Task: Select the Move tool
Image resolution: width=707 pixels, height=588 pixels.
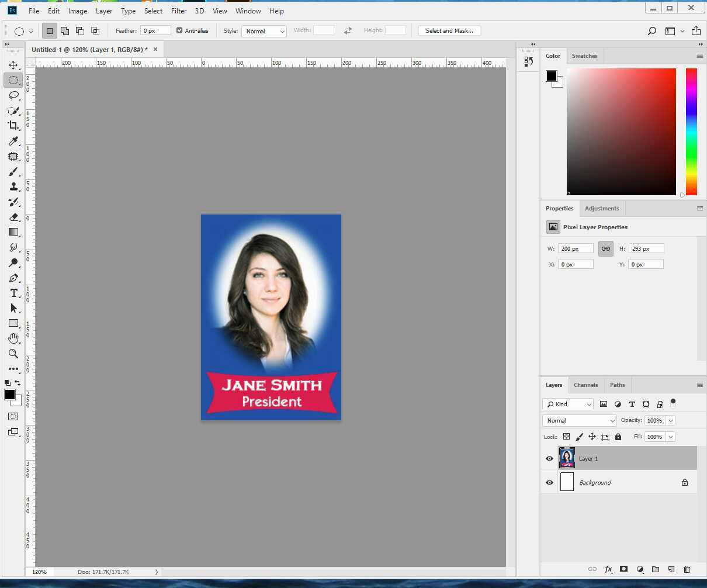Action: [13, 65]
